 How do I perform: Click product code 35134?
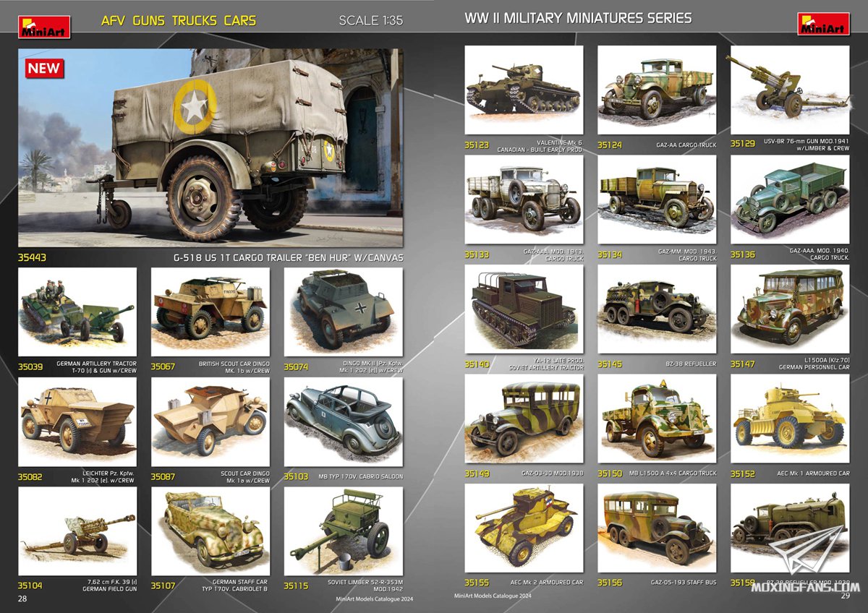click(610, 254)
